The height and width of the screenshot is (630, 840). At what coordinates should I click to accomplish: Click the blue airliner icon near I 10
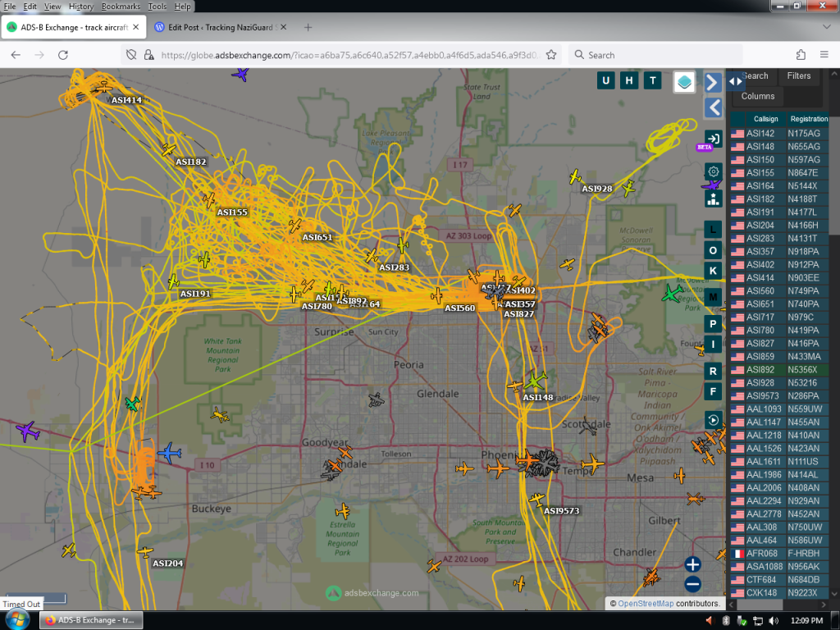coord(170,453)
